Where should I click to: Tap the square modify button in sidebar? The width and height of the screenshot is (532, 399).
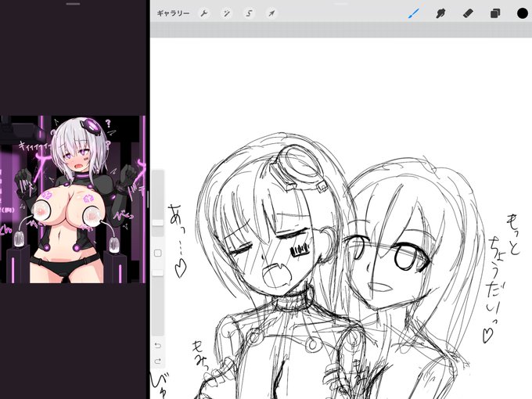(158, 253)
